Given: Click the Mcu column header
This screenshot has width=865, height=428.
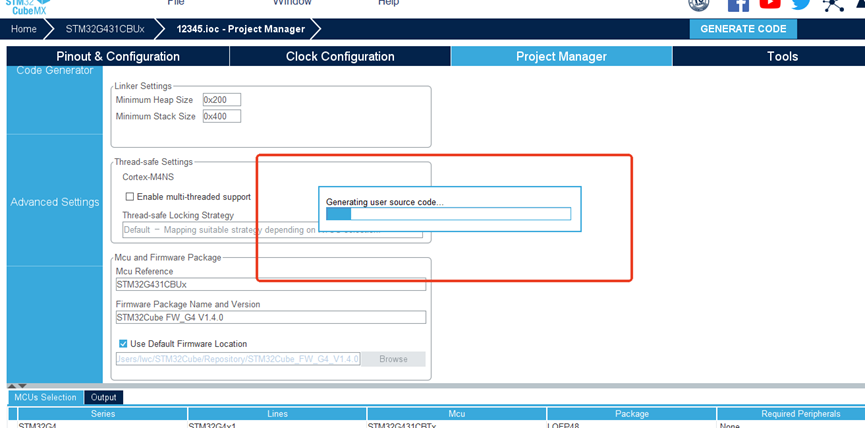Looking at the screenshot, I should 456,414.
